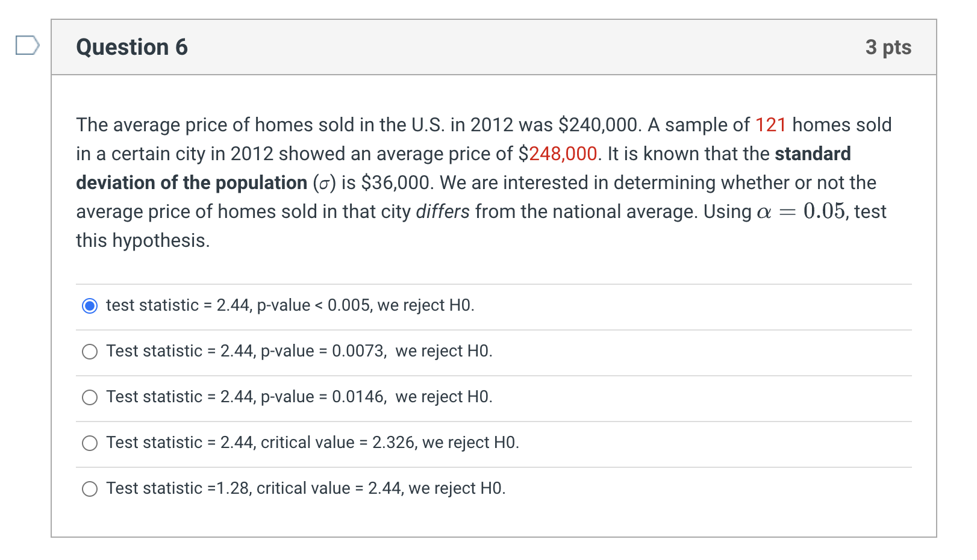Click the red price value $248,000
The height and width of the screenshot is (560, 977).
point(558,154)
